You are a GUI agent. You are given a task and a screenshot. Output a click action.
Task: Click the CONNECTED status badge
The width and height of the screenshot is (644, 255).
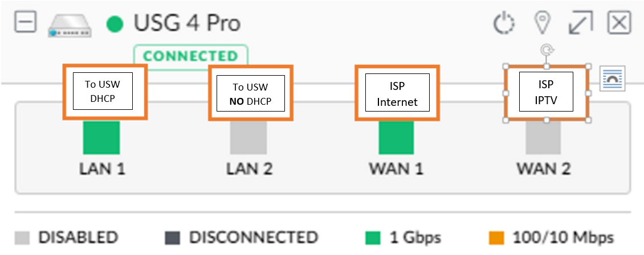coord(190,56)
